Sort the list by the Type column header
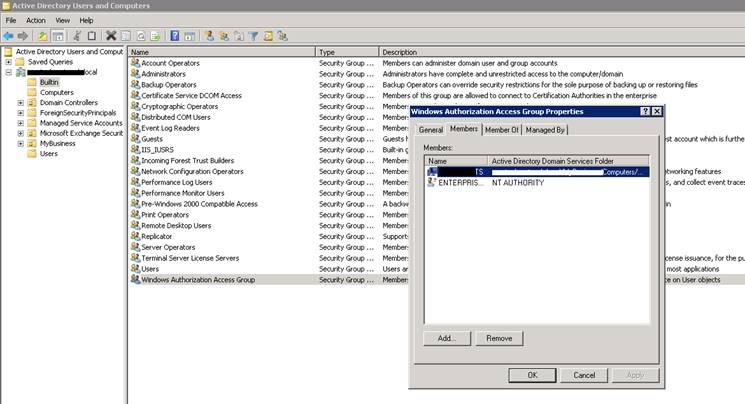 (347, 52)
